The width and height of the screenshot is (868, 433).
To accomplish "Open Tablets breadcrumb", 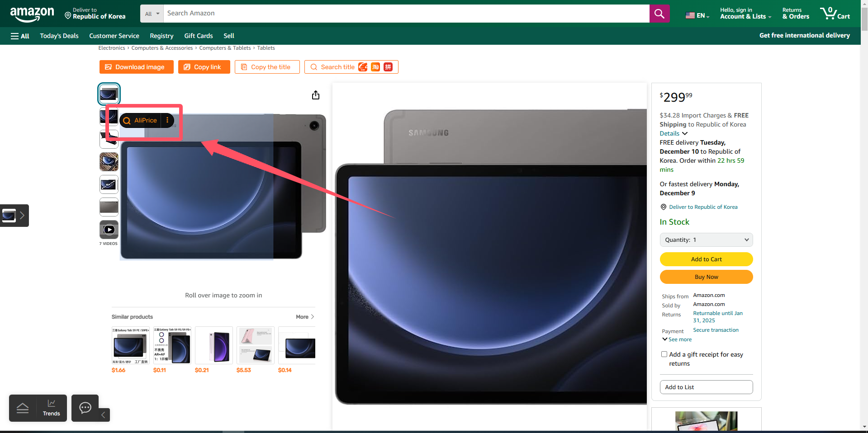I will coord(266,48).
